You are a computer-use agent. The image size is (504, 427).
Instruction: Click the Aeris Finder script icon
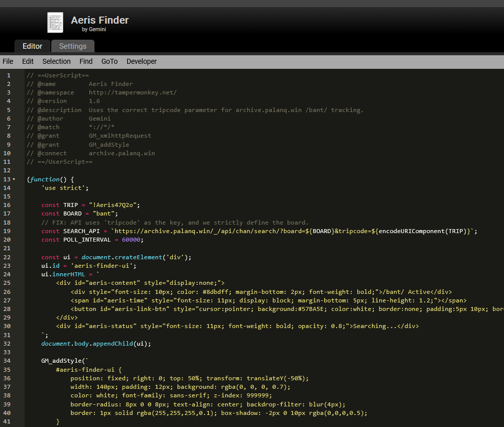(x=55, y=23)
